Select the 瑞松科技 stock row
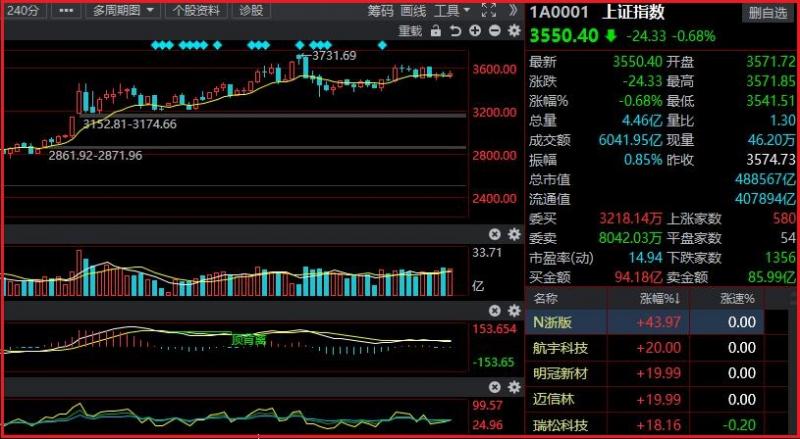 644,425
